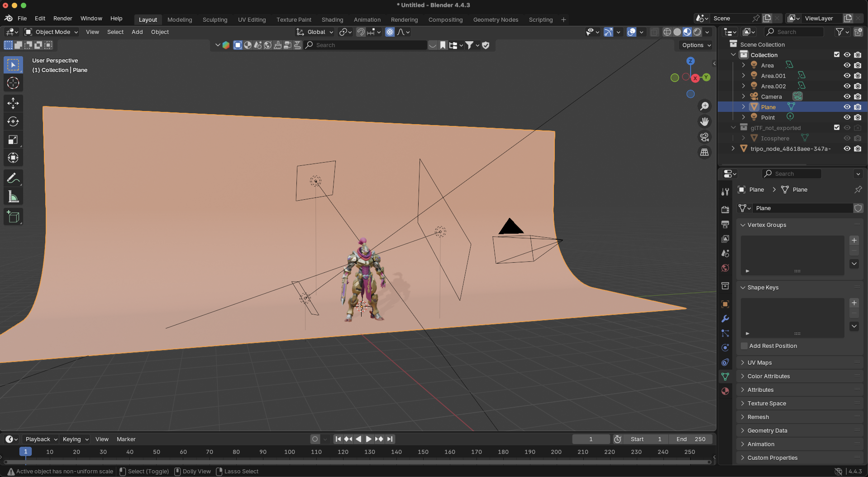Click the outliner search field
Viewport: 868px width, 477px height.
coord(794,32)
